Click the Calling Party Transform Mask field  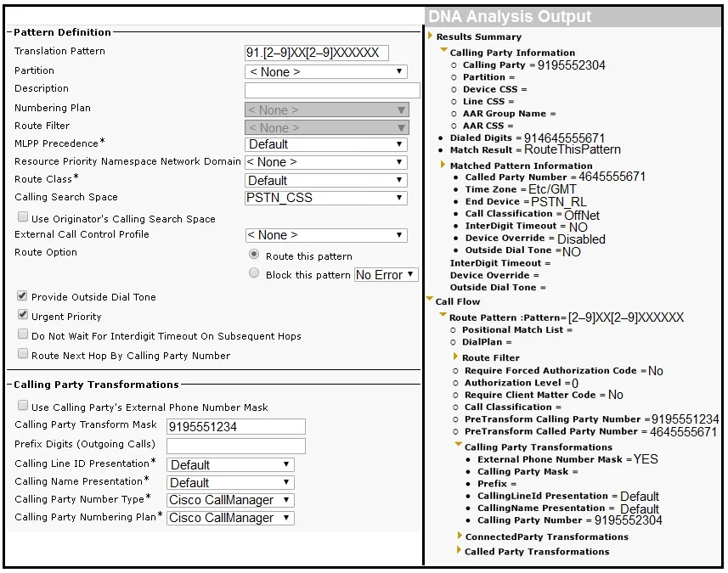tap(236, 426)
